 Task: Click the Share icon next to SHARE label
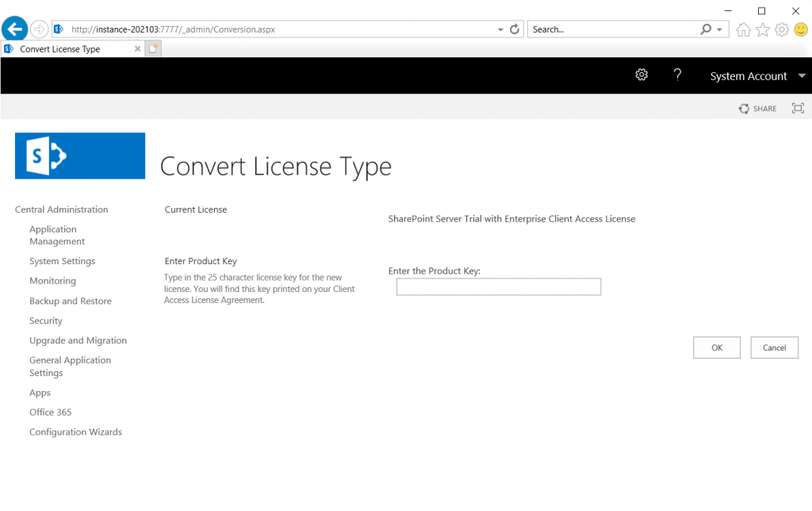[x=744, y=108]
